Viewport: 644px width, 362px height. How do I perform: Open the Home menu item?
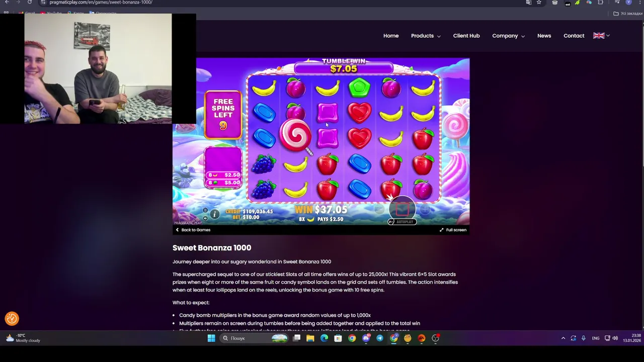pyautogui.click(x=391, y=36)
